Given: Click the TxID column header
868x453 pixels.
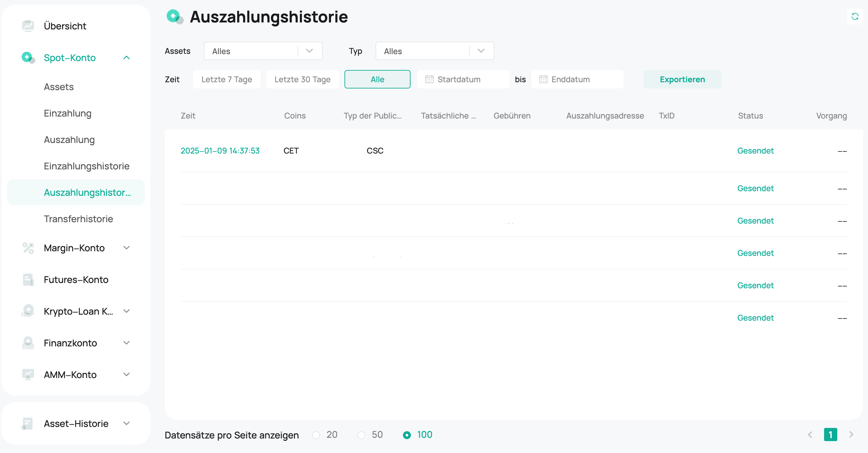Looking at the screenshot, I should [666, 116].
